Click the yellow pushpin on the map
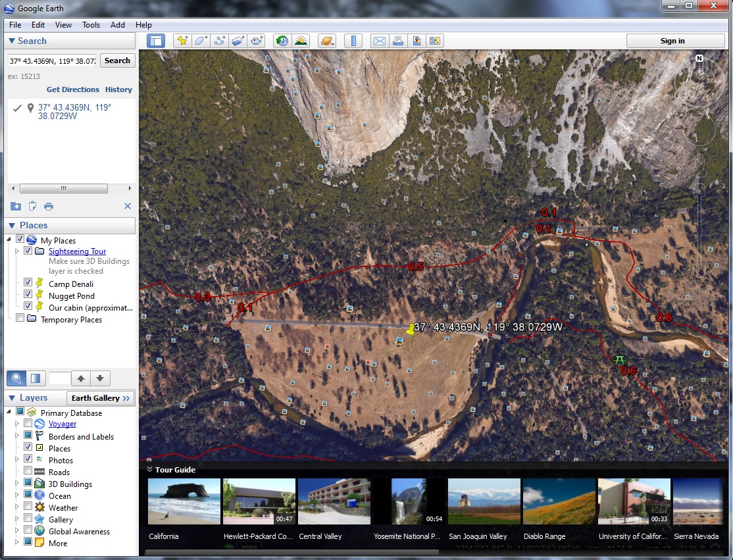This screenshot has height=560, width=733. tap(411, 329)
